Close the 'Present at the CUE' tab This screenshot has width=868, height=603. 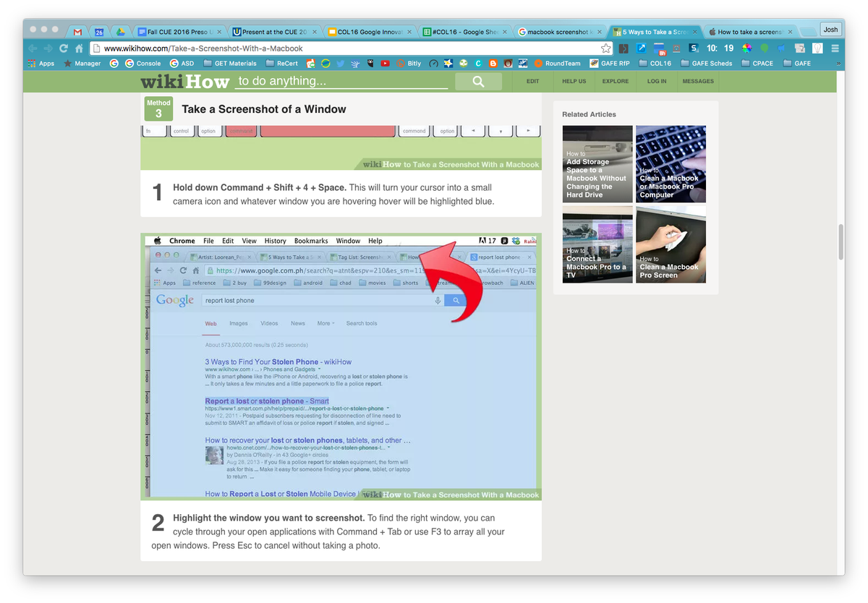pyautogui.click(x=314, y=32)
